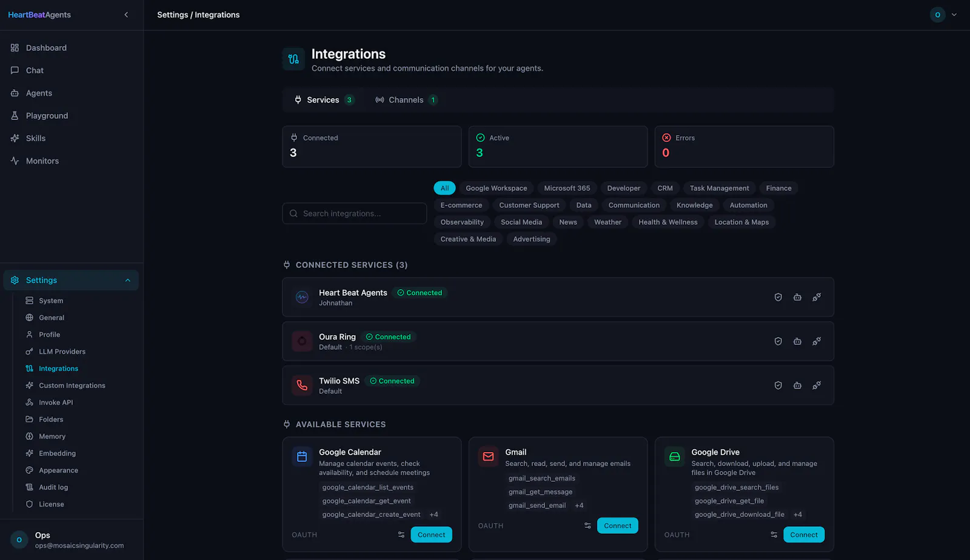The width and height of the screenshot is (970, 560).
Task: Click agent robot icon on Heart Beat Agents row
Action: (797, 297)
